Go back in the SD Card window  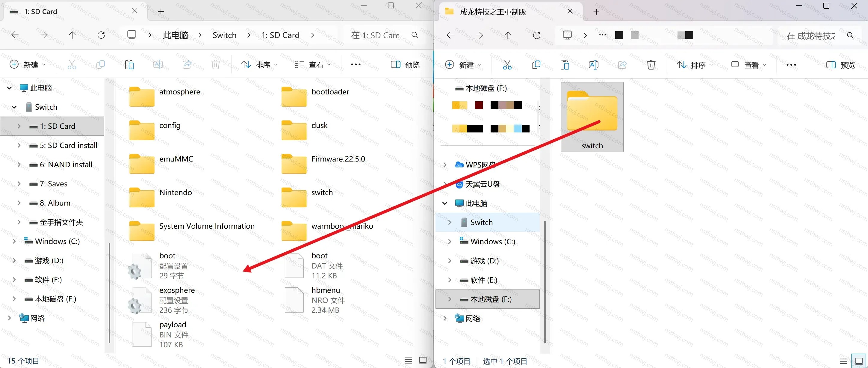point(15,35)
